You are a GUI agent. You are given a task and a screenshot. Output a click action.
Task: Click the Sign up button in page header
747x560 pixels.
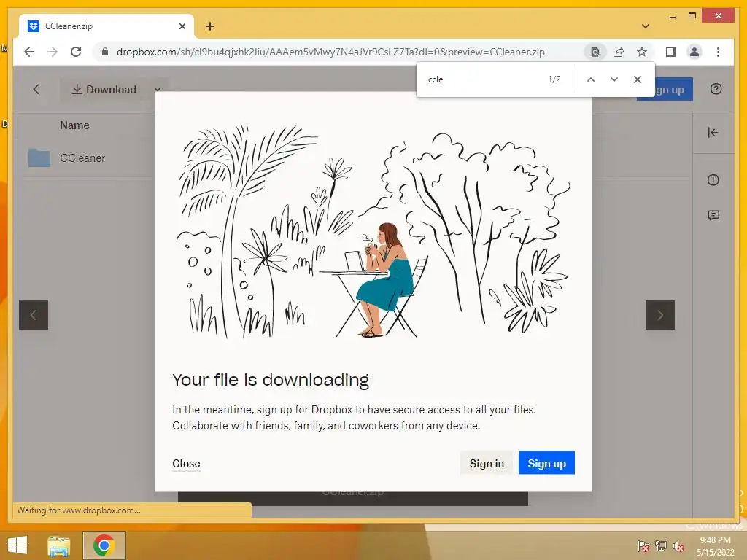665,90
